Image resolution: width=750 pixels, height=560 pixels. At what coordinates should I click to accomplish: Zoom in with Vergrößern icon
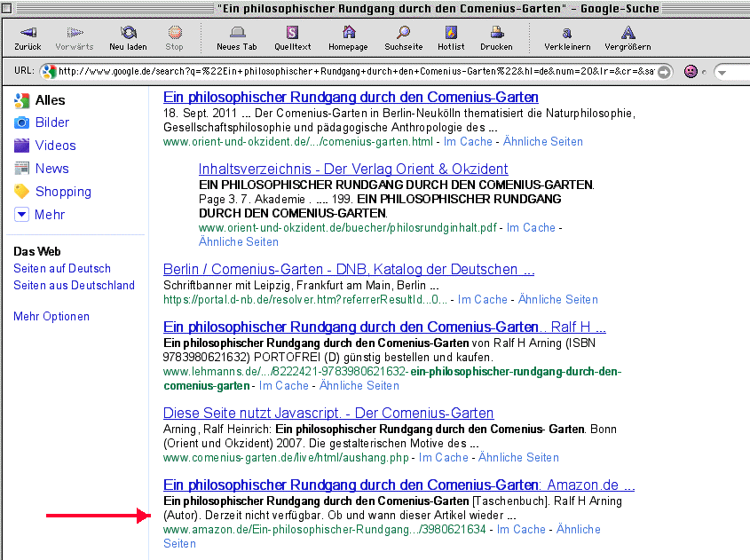pyautogui.click(x=628, y=33)
